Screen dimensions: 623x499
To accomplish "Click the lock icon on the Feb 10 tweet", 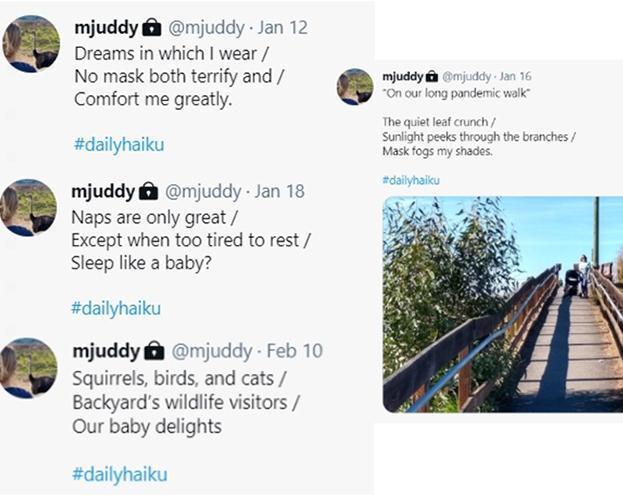I will (x=154, y=350).
